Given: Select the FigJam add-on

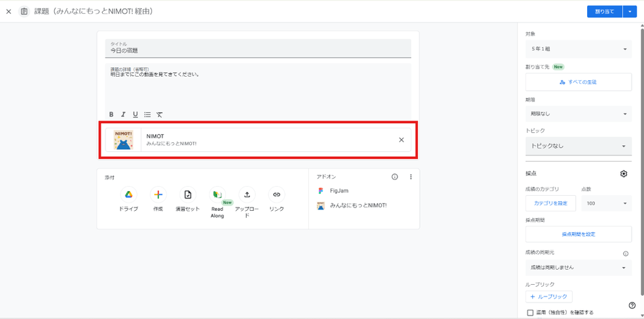Looking at the screenshot, I should (338, 191).
